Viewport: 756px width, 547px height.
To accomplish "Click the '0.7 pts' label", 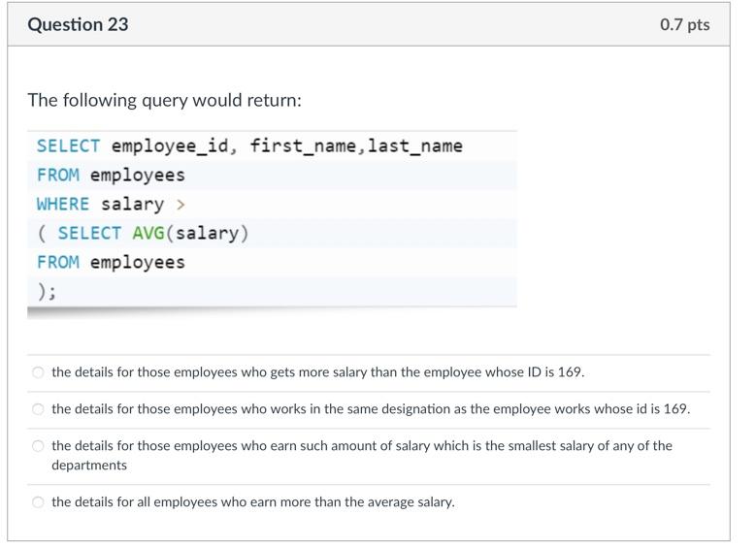I will click(x=684, y=24).
